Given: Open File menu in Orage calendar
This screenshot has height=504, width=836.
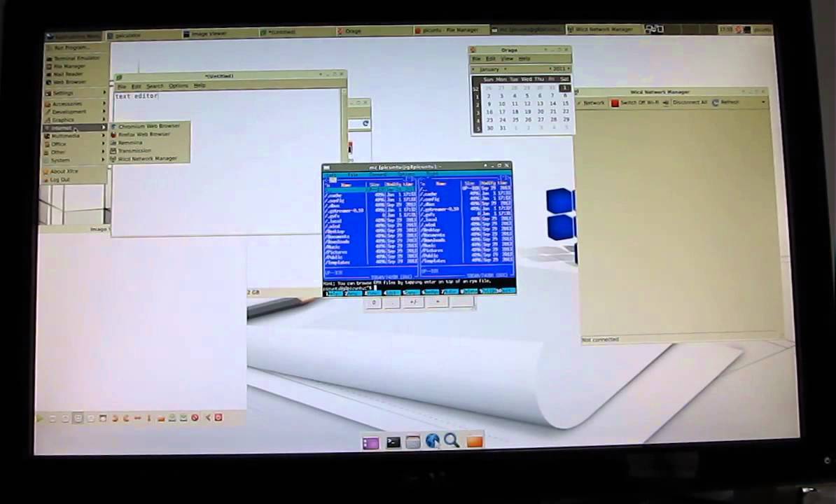Looking at the screenshot, I should coord(477,59).
